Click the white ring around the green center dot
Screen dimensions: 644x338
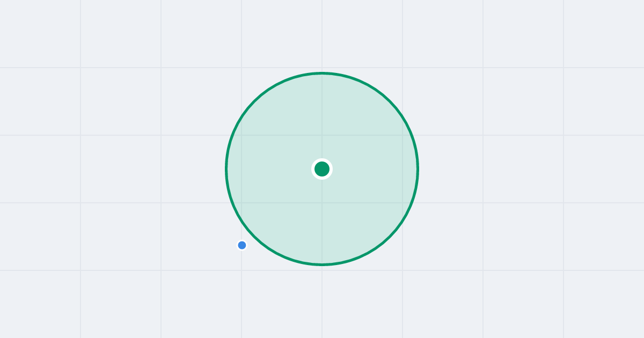322,160
